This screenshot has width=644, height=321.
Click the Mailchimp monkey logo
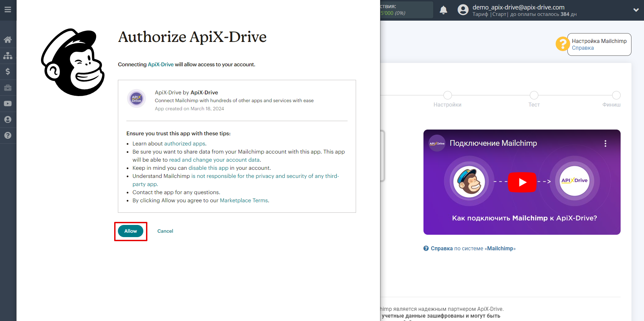(x=73, y=62)
